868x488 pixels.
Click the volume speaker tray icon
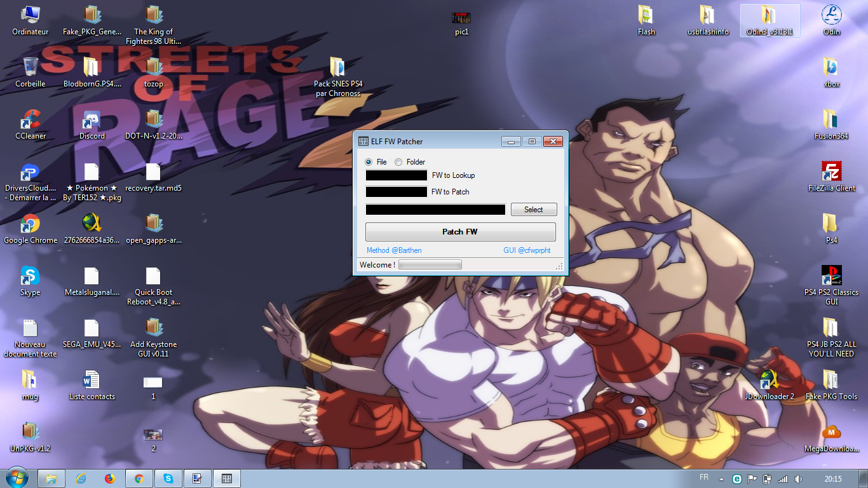pyautogui.click(x=798, y=478)
